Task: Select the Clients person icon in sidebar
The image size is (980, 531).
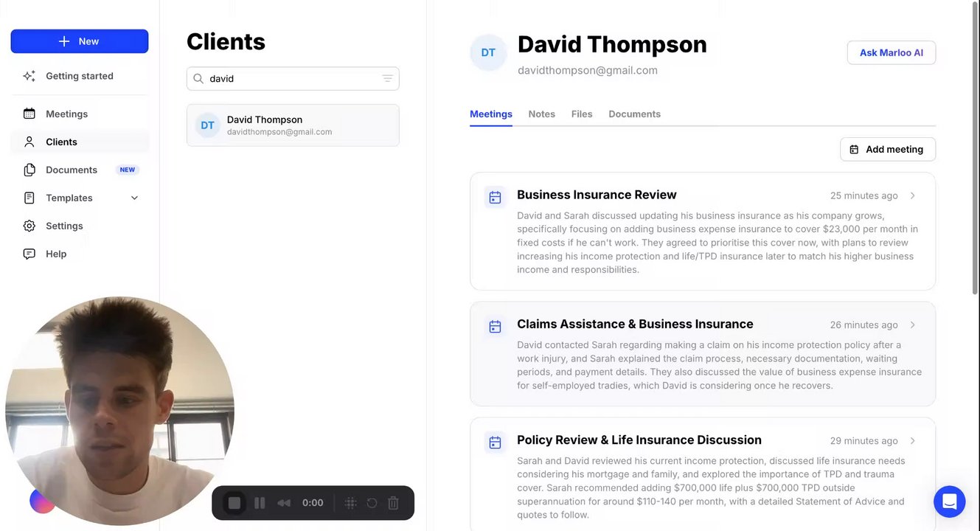Action: pos(29,142)
